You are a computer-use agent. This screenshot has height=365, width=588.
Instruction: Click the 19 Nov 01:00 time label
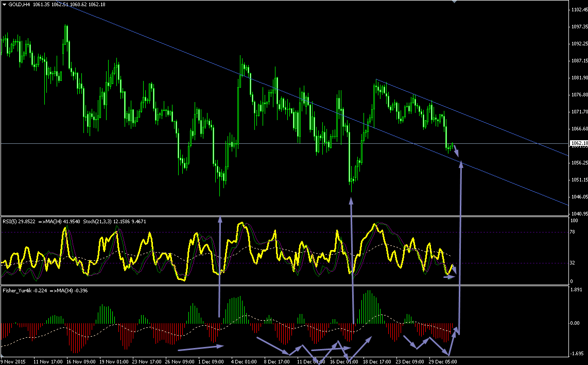click(114, 361)
